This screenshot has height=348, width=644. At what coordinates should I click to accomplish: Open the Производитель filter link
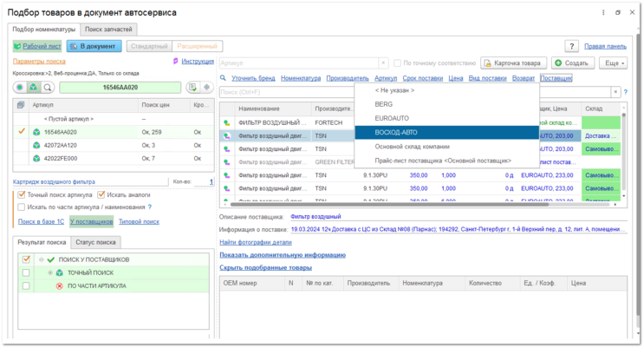coord(348,78)
